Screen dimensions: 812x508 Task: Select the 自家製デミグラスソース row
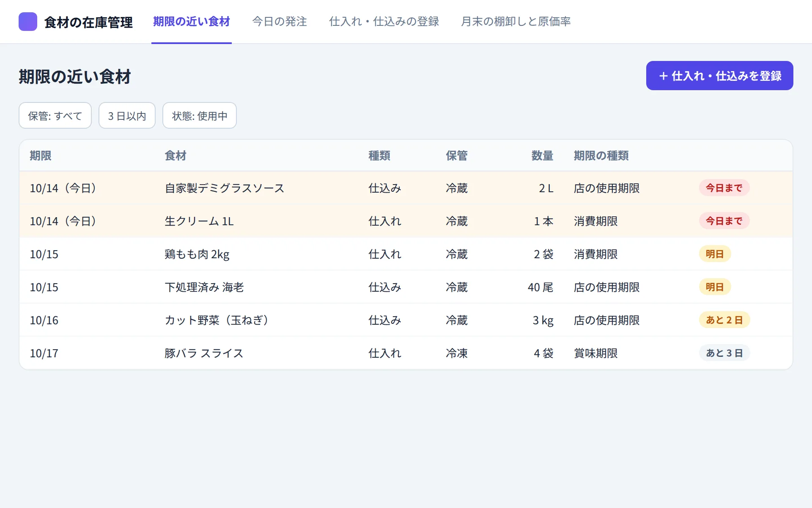pos(406,188)
